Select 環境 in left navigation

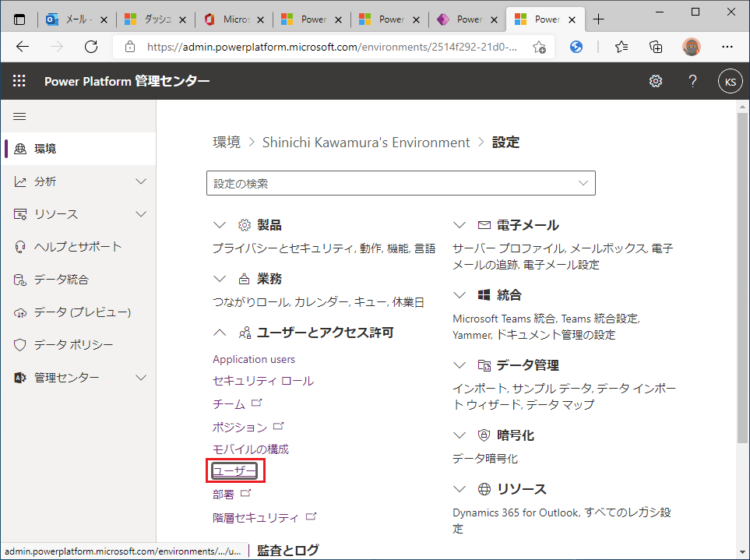(x=45, y=149)
